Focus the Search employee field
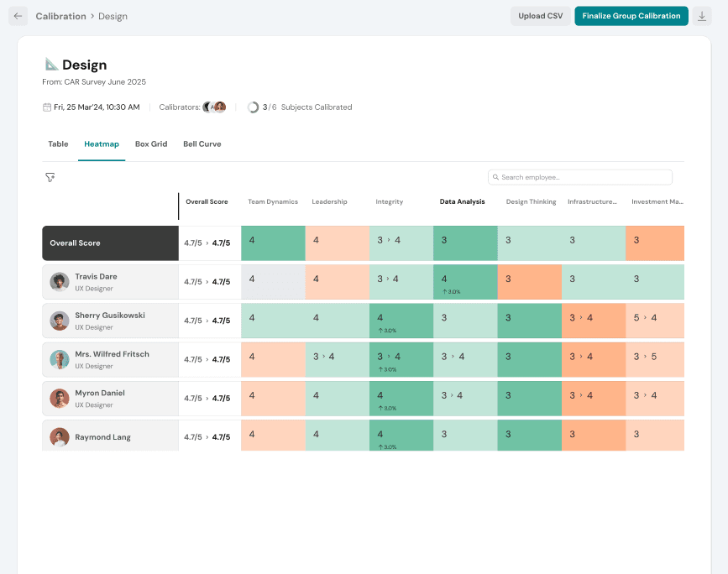The image size is (728, 574). click(x=580, y=177)
